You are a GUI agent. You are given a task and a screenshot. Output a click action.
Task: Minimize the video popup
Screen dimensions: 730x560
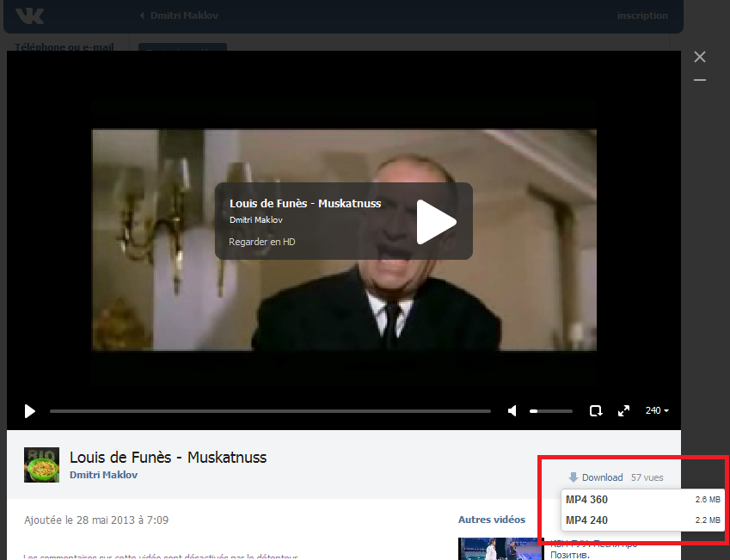(x=700, y=80)
